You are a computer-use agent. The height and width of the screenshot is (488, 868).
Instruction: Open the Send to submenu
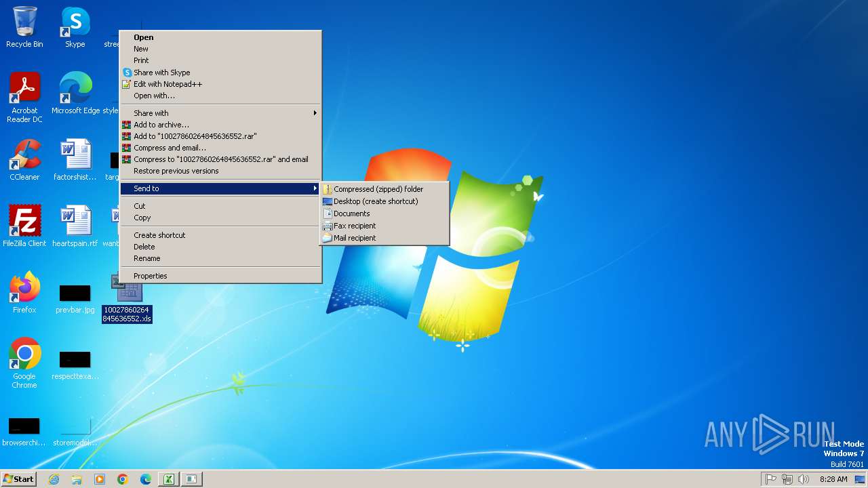220,188
